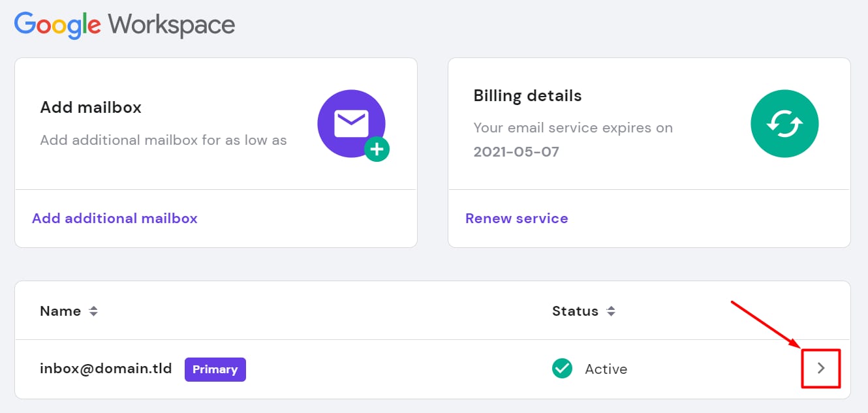
Task: Open the Add mailbox card
Action: tap(89, 107)
